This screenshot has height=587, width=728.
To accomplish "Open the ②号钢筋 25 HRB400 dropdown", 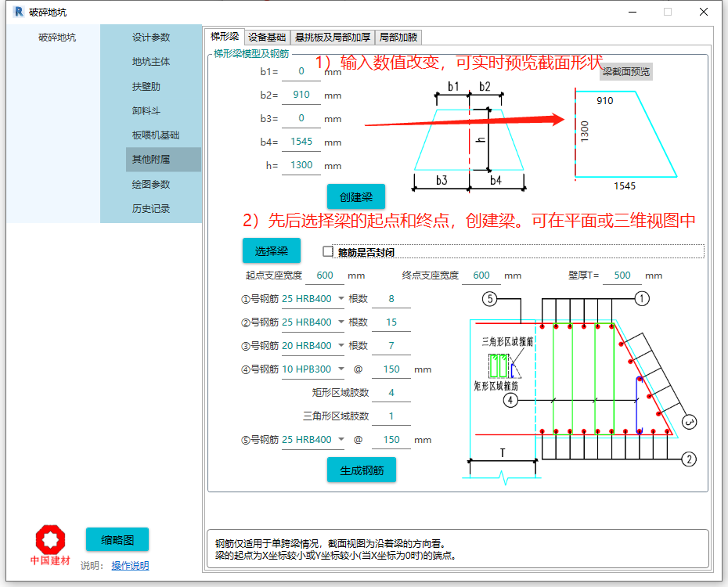I will pyautogui.click(x=312, y=322).
